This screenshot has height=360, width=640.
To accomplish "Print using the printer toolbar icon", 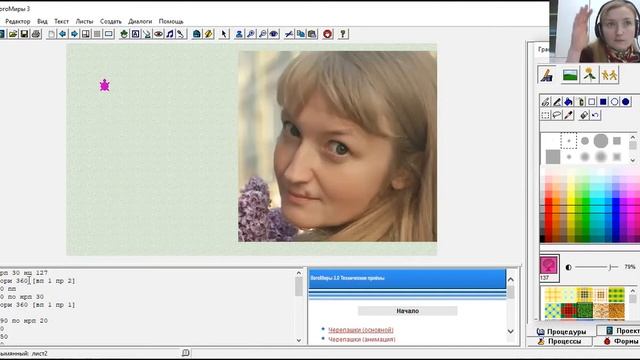I will click(36, 34).
